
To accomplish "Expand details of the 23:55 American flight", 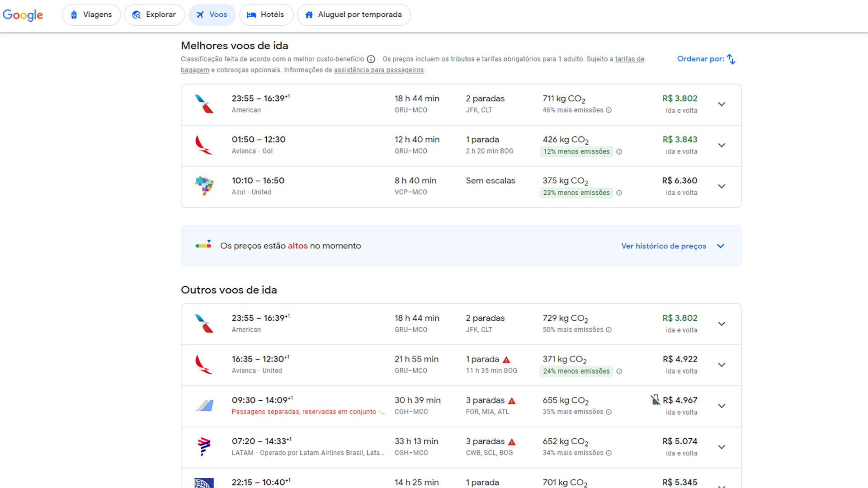I will tap(722, 104).
